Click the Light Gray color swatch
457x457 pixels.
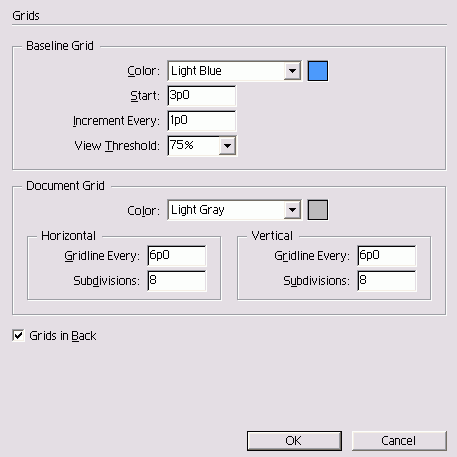(318, 210)
